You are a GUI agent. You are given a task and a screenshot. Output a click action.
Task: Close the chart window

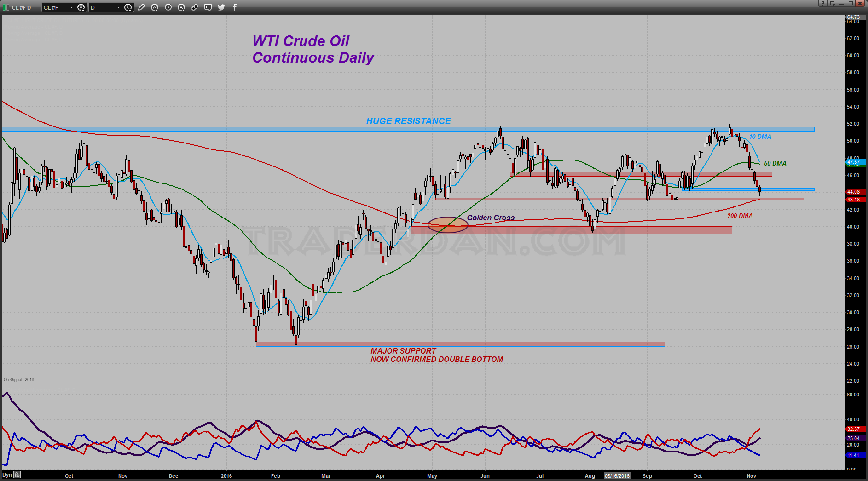point(860,3)
